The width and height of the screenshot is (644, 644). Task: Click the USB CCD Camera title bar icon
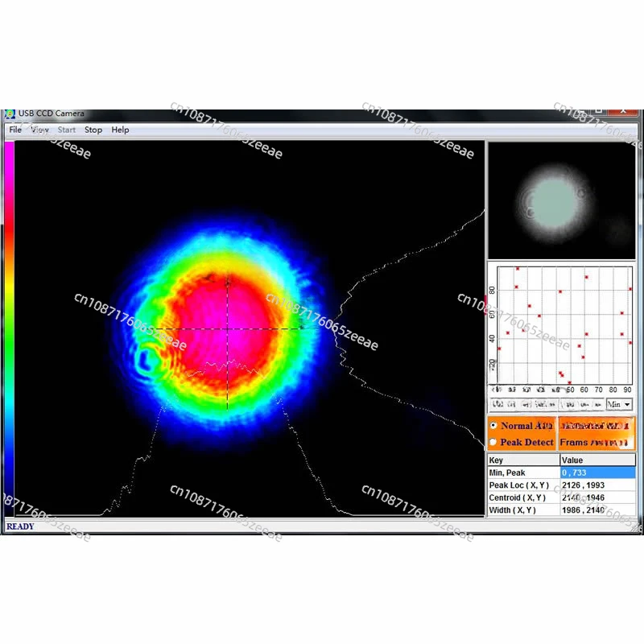[10, 114]
